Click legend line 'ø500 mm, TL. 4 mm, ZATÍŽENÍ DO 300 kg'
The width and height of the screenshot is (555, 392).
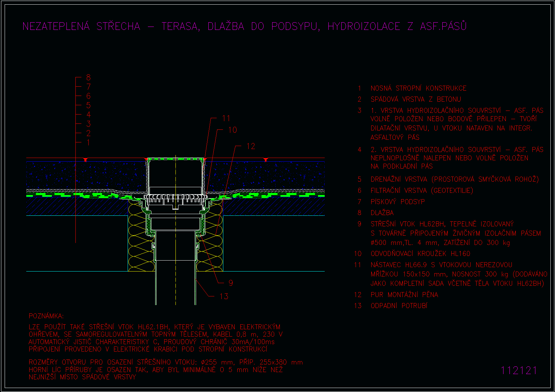click(440, 243)
